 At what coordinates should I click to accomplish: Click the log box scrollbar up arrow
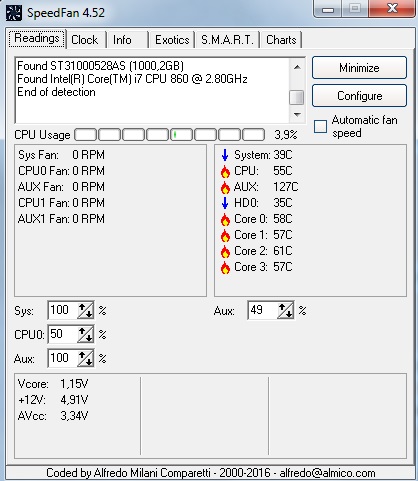pyautogui.click(x=297, y=67)
